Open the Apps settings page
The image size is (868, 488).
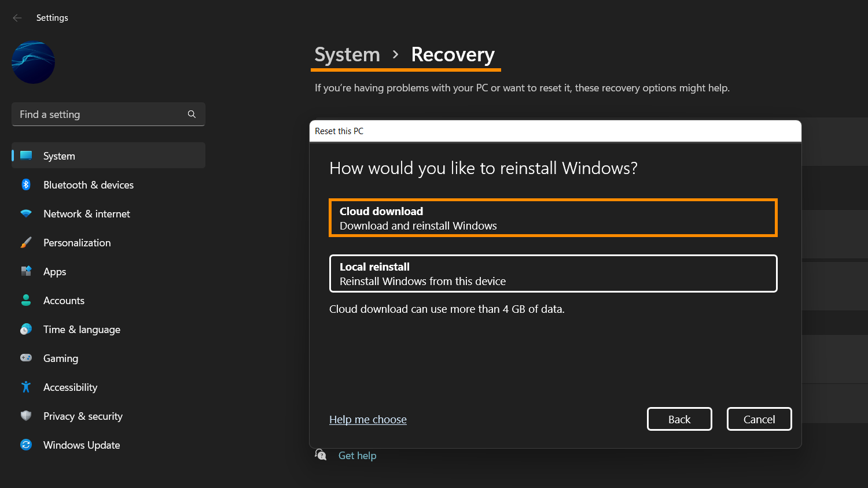click(x=55, y=272)
